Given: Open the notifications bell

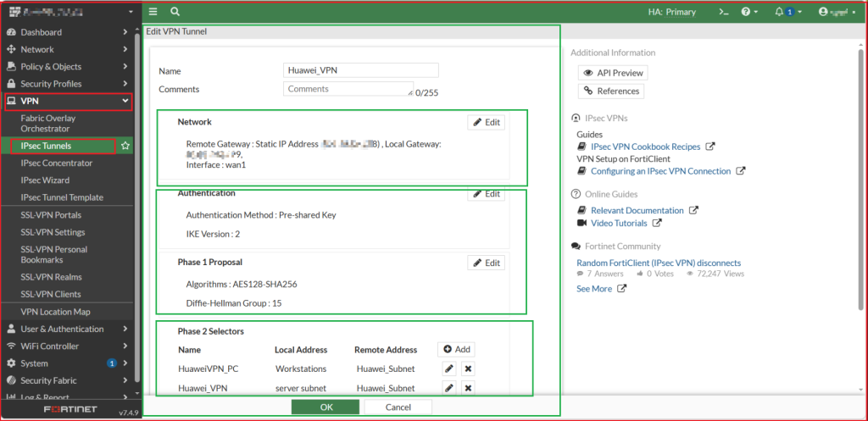Looking at the screenshot, I should point(788,12).
